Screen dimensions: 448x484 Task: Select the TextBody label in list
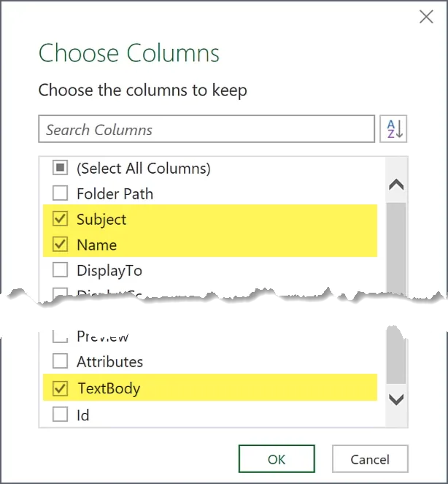tap(109, 388)
